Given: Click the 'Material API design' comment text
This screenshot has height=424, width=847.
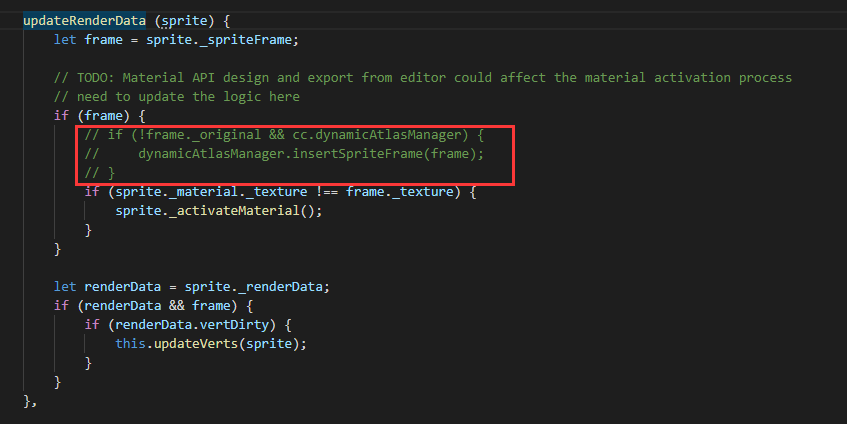Looking at the screenshot, I should (x=203, y=78).
